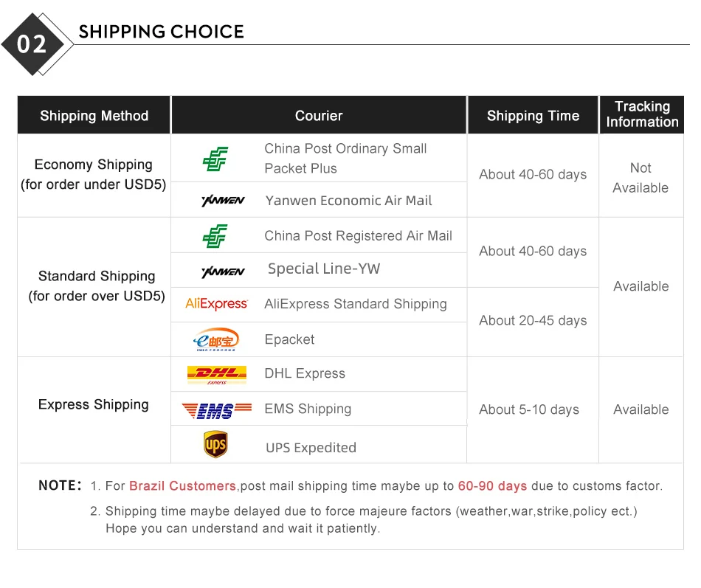Screen dimensions: 701x588
Task: Click the About 5-10 days cell
Action: click(x=529, y=409)
